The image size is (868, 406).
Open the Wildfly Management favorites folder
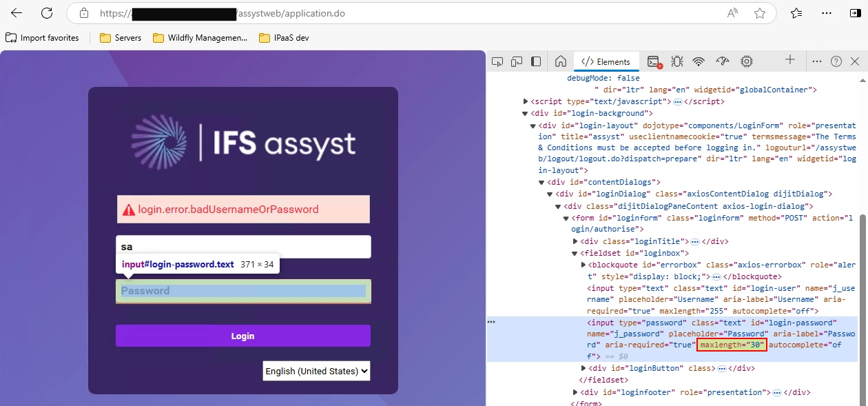200,38
